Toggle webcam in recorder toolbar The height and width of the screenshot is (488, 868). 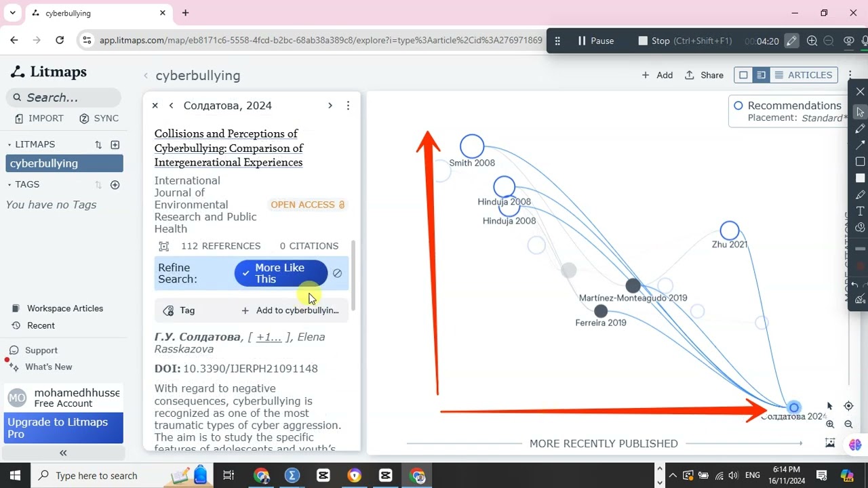(x=848, y=41)
